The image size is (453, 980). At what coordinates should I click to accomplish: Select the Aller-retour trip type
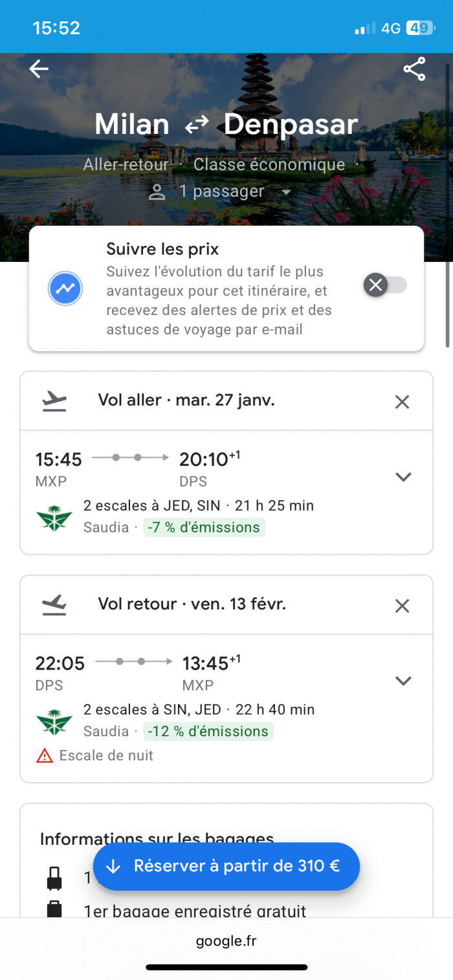[126, 165]
